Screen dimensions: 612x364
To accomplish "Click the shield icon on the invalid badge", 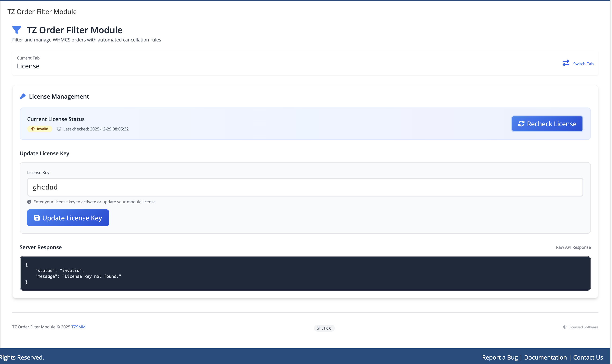I will pyautogui.click(x=33, y=129).
